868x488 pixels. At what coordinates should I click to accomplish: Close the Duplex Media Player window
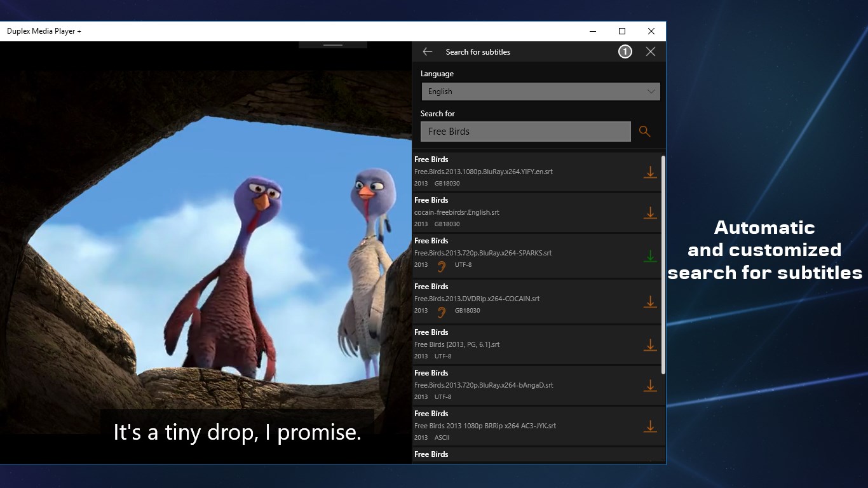click(x=651, y=31)
